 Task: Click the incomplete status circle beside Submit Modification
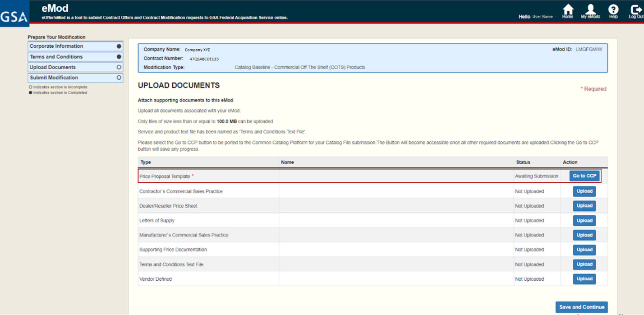coord(119,77)
